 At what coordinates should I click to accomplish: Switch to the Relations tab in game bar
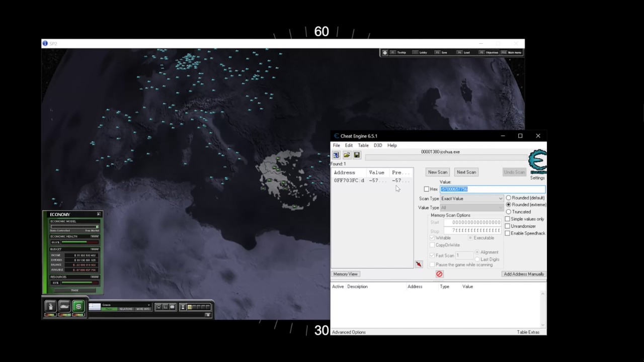(126, 309)
